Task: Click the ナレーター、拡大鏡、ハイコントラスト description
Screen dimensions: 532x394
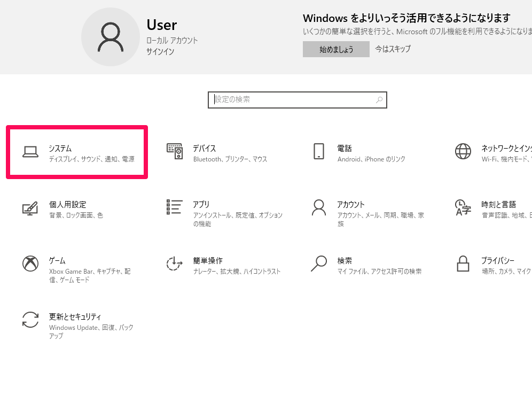Action: click(237, 271)
